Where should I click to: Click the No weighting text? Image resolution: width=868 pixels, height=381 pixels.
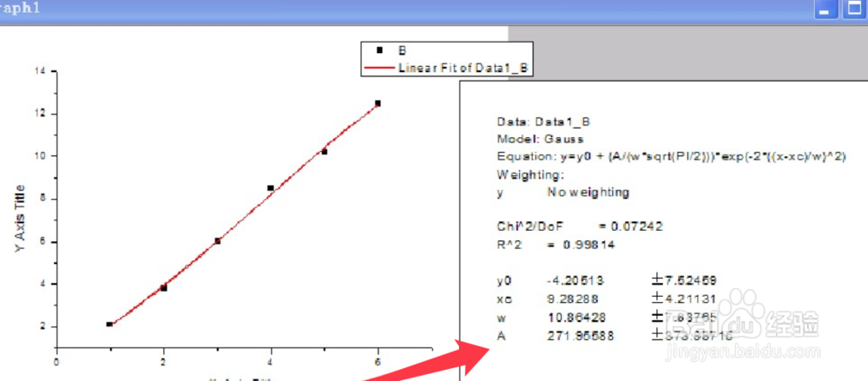click(588, 193)
